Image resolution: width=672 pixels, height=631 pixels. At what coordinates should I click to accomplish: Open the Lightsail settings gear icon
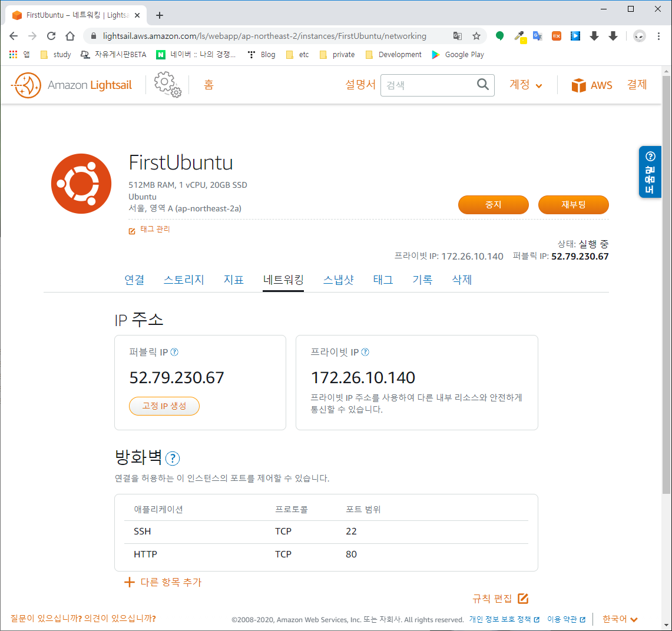point(168,84)
